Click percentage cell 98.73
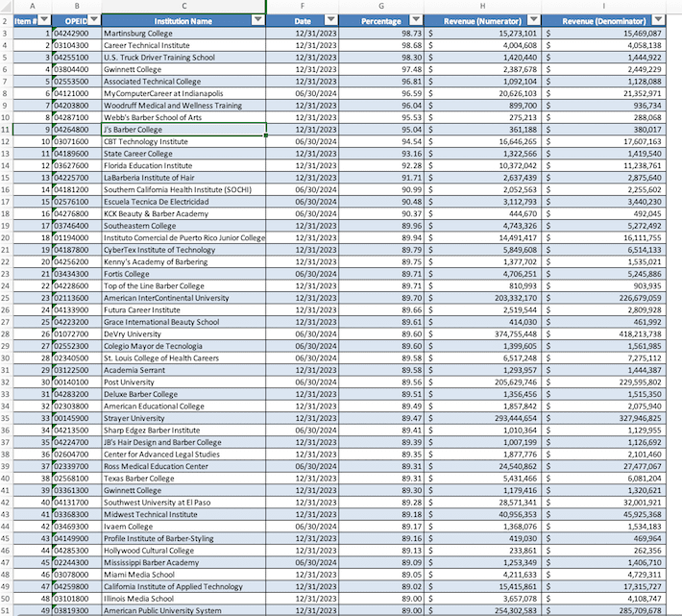 coord(381,34)
